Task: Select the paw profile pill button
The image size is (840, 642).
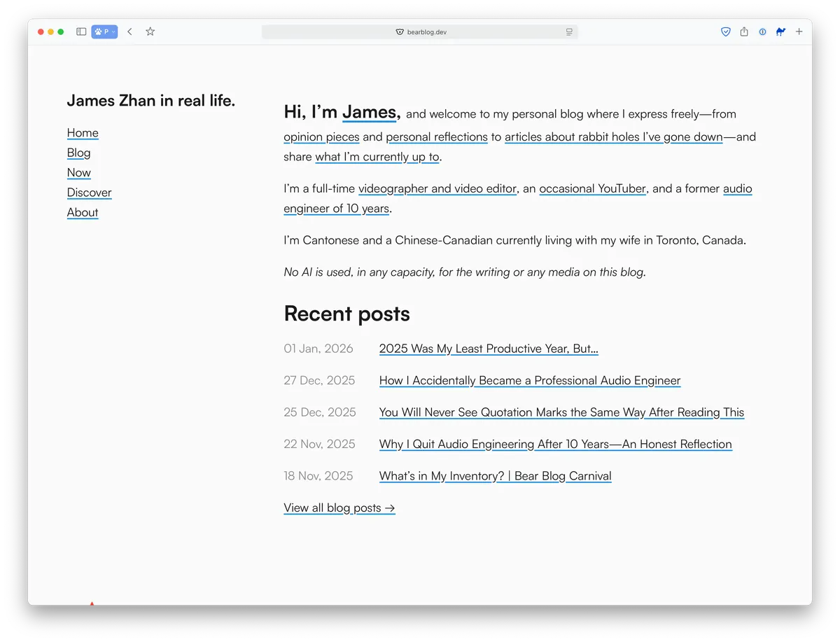Action: pos(101,32)
